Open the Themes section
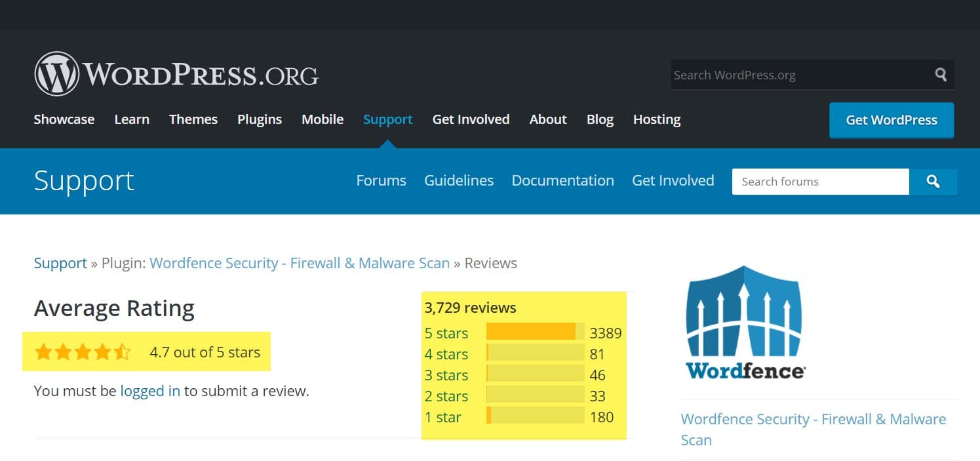Screen dimensions: 980x461 coord(193,119)
